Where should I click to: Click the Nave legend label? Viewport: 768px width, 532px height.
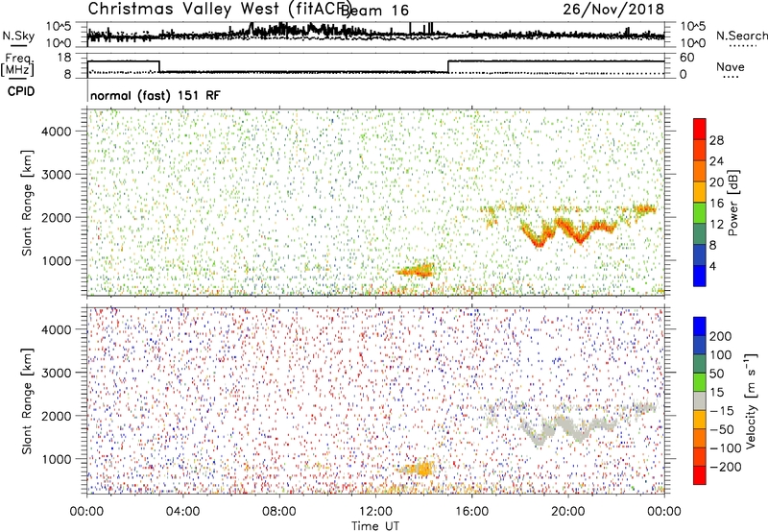(731, 66)
